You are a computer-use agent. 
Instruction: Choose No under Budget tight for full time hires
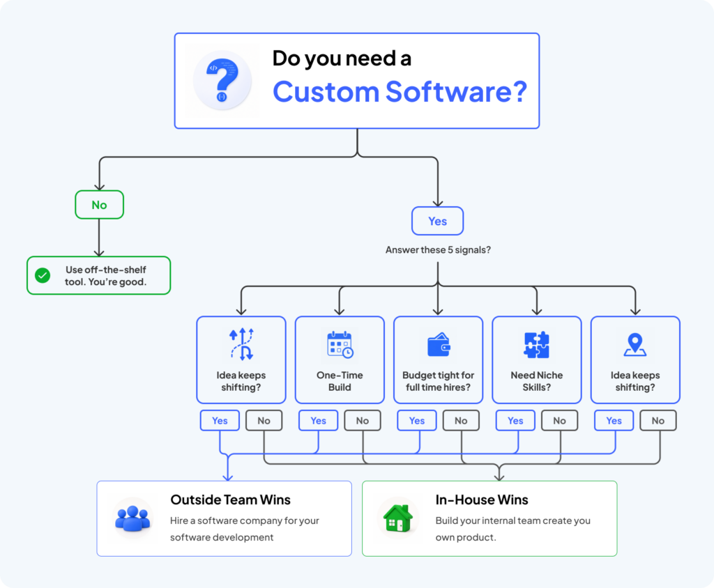click(x=462, y=421)
